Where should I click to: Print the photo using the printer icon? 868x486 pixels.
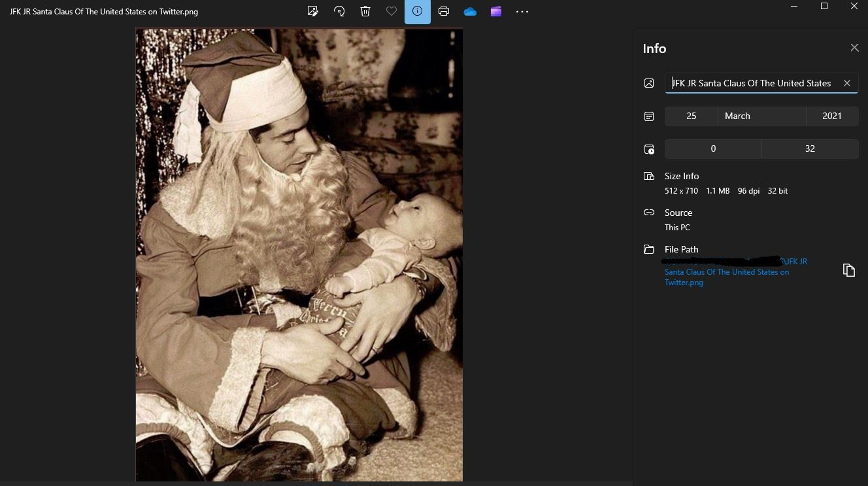(444, 11)
